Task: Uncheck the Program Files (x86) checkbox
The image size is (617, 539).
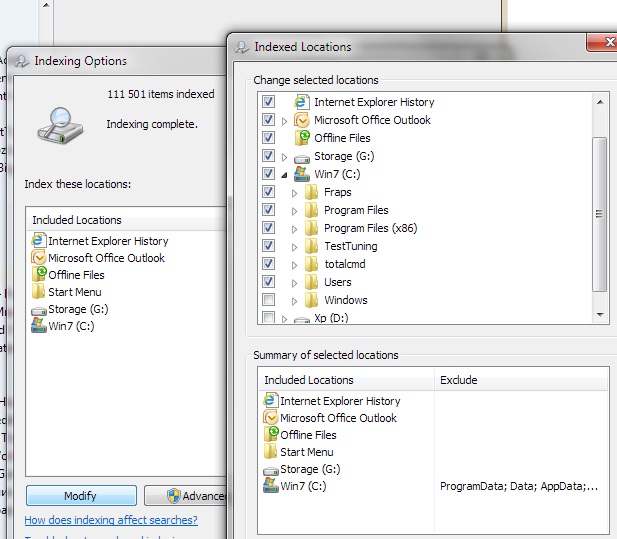Action: [268, 227]
